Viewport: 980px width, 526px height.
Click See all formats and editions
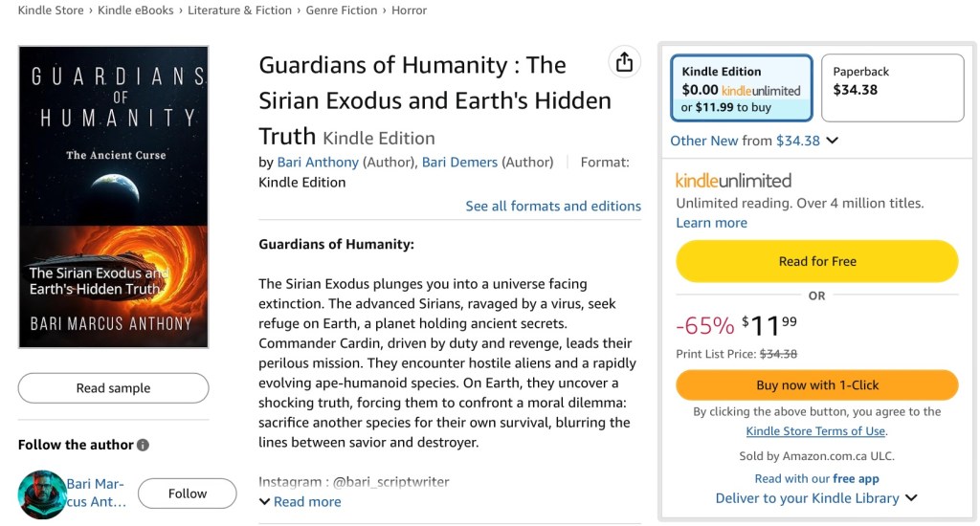click(x=553, y=206)
